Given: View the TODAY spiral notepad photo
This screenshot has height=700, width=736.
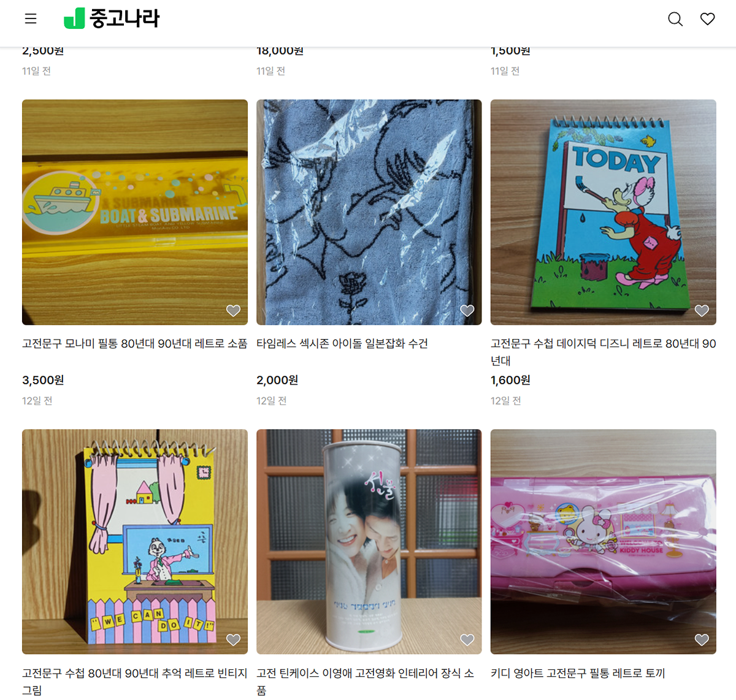Looking at the screenshot, I should 604,212.
